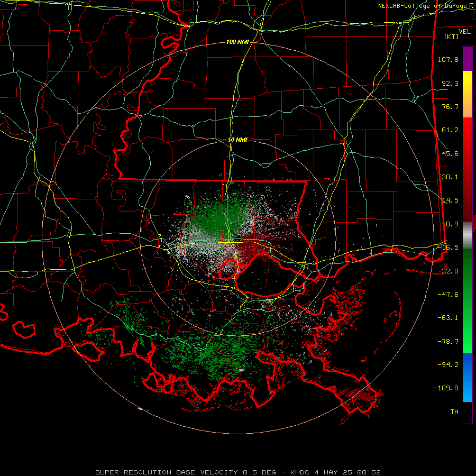
Task: Click the 107.8 value on the velocity scale
Action: [x=448, y=59]
